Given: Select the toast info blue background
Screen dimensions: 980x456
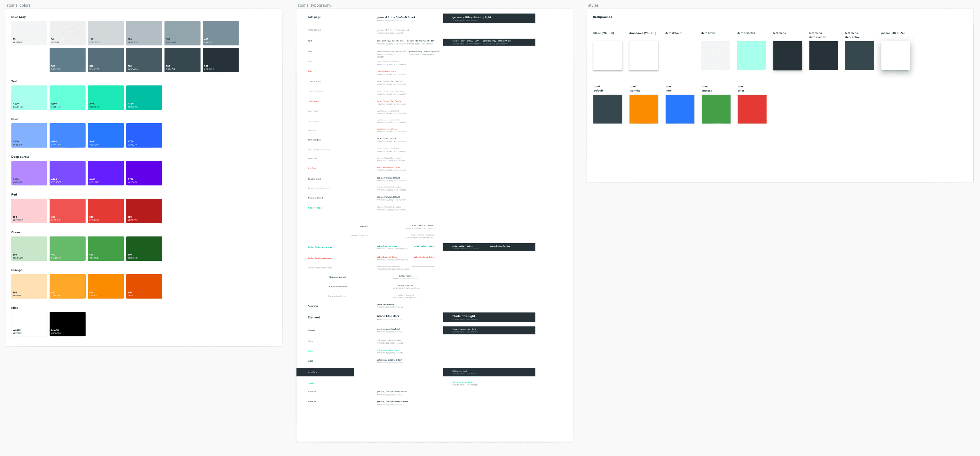Looking at the screenshot, I should pos(679,109).
